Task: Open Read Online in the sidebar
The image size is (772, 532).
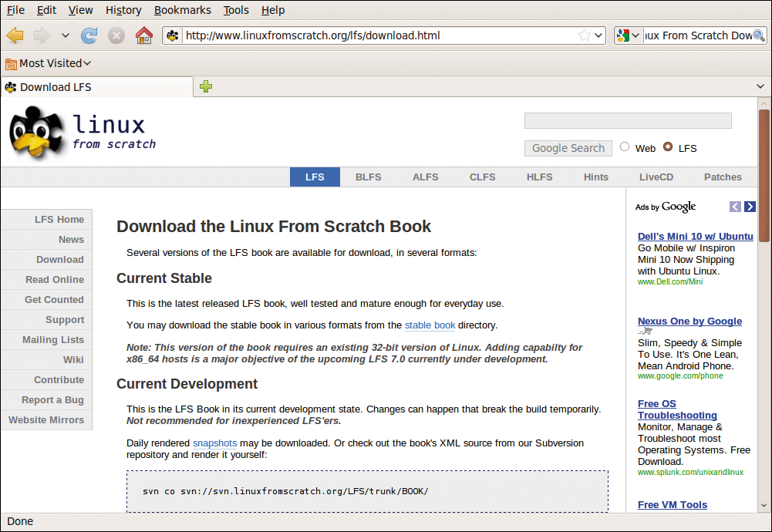Action: click(47, 280)
